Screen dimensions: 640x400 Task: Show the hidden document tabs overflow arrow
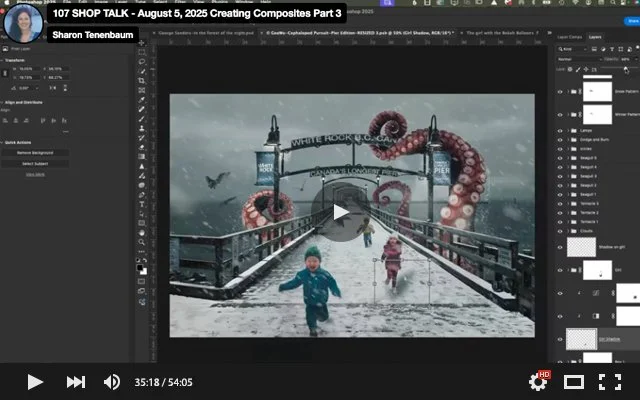click(549, 33)
